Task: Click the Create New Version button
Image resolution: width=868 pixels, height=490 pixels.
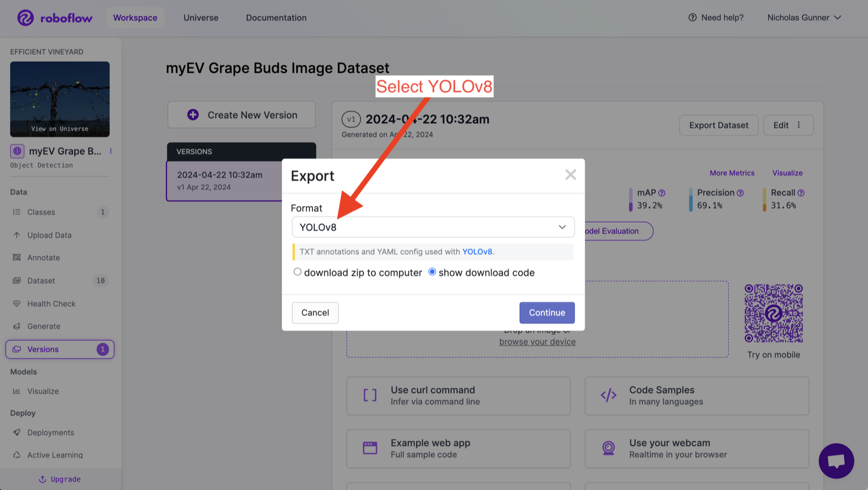Action: pyautogui.click(x=241, y=115)
